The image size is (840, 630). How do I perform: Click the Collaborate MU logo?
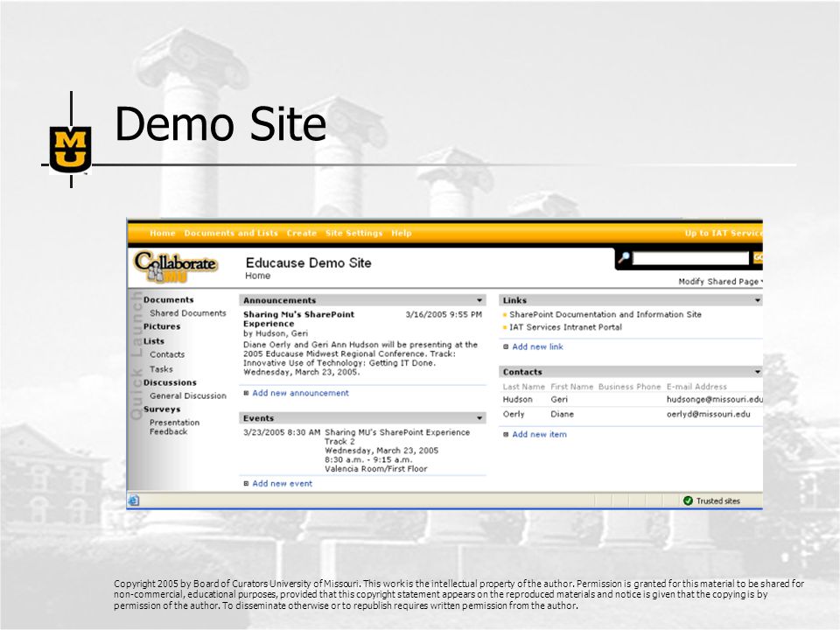point(175,266)
